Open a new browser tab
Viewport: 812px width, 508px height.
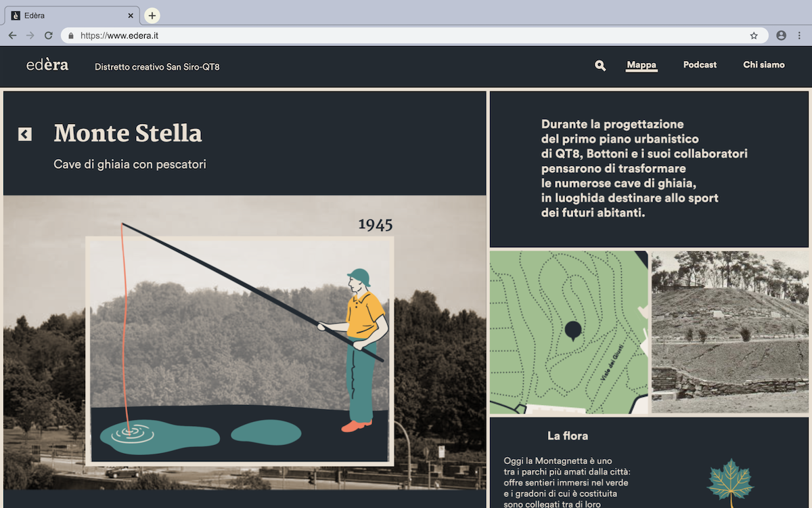[152, 16]
